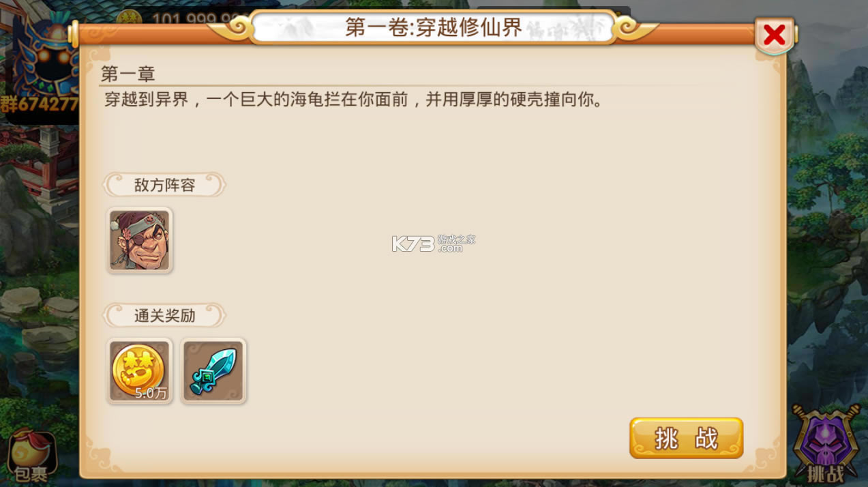The height and width of the screenshot is (487, 868).
Task: Tap the gold currency icon at top
Action: [x=130, y=19]
